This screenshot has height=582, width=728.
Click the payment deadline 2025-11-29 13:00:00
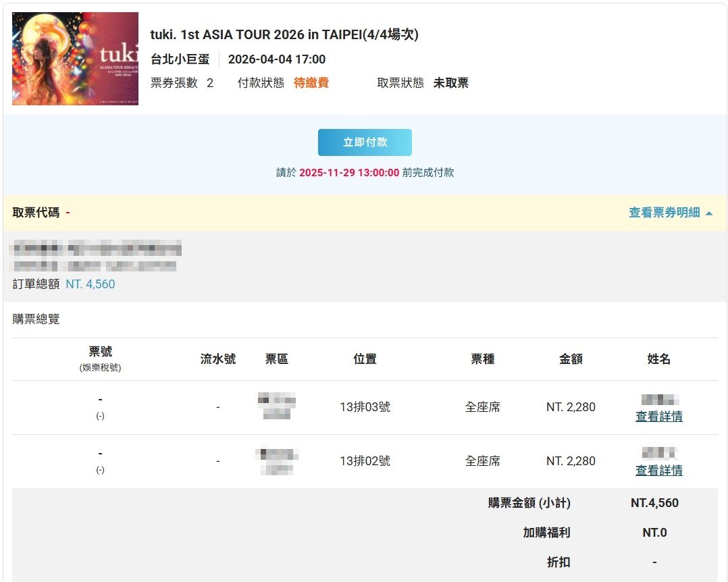pos(349,173)
